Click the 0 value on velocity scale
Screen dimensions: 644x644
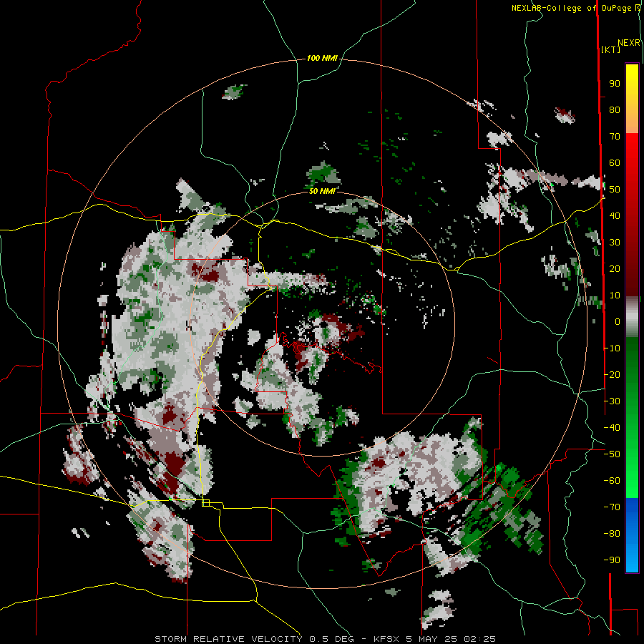[618, 321]
